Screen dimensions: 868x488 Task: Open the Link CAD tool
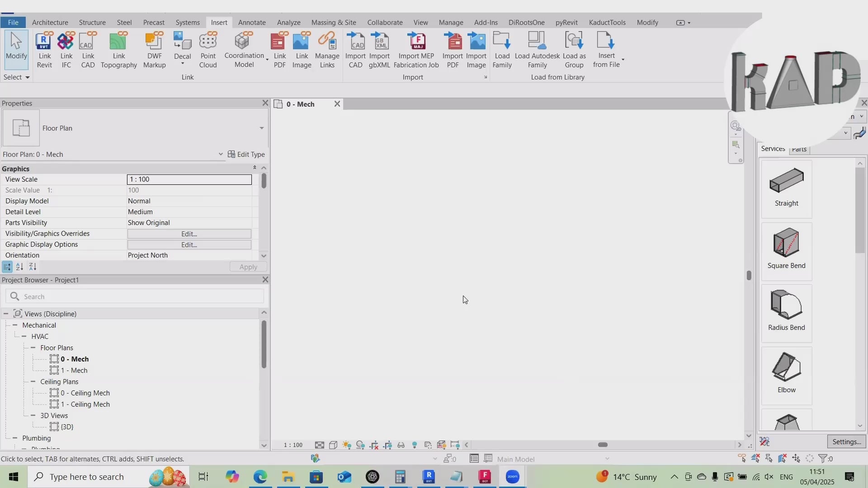point(88,50)
